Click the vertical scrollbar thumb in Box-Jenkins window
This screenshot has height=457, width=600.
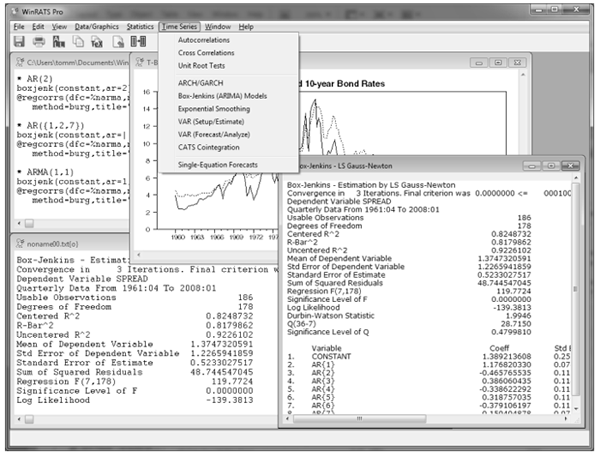click(576, 289)
